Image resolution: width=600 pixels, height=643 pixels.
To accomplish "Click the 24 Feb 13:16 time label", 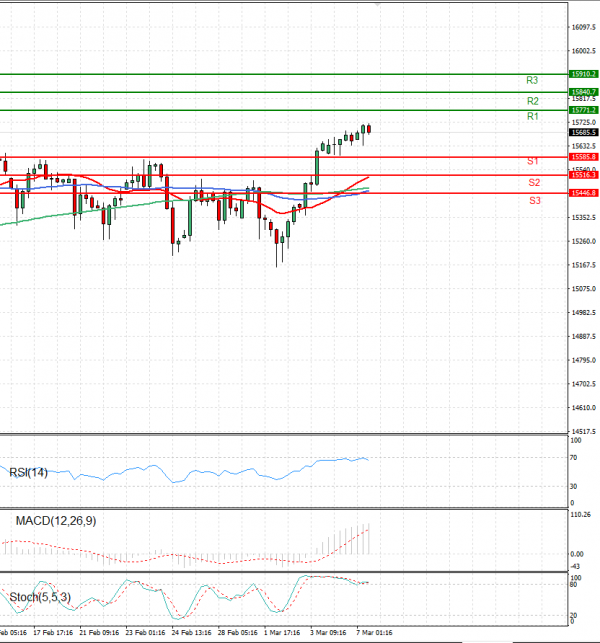I will tap(192, 632).
